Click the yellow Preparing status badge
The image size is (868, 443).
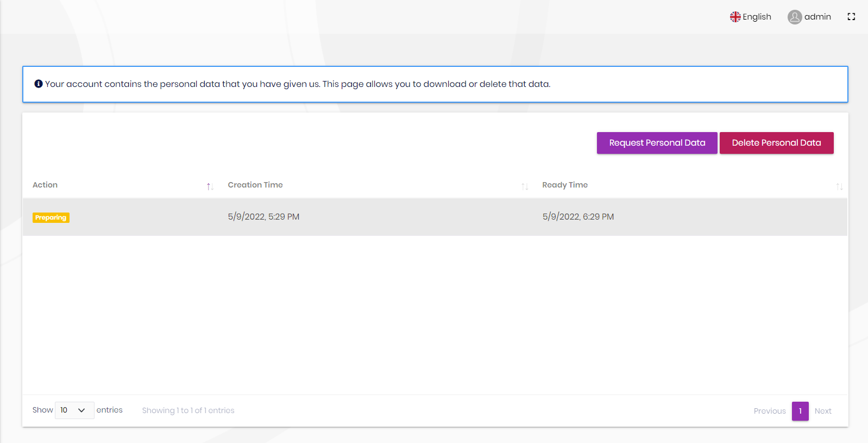51,217
